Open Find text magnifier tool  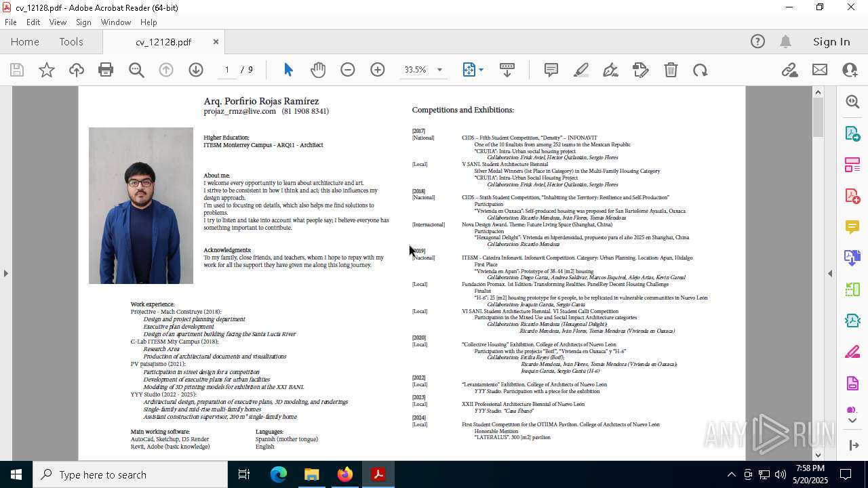(136, 70)
